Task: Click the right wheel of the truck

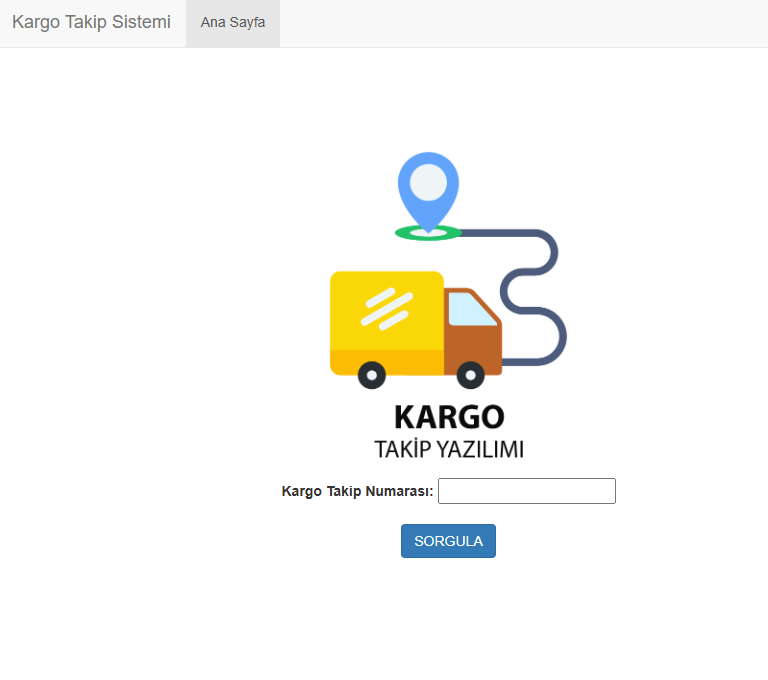Action: coord(470,375)
